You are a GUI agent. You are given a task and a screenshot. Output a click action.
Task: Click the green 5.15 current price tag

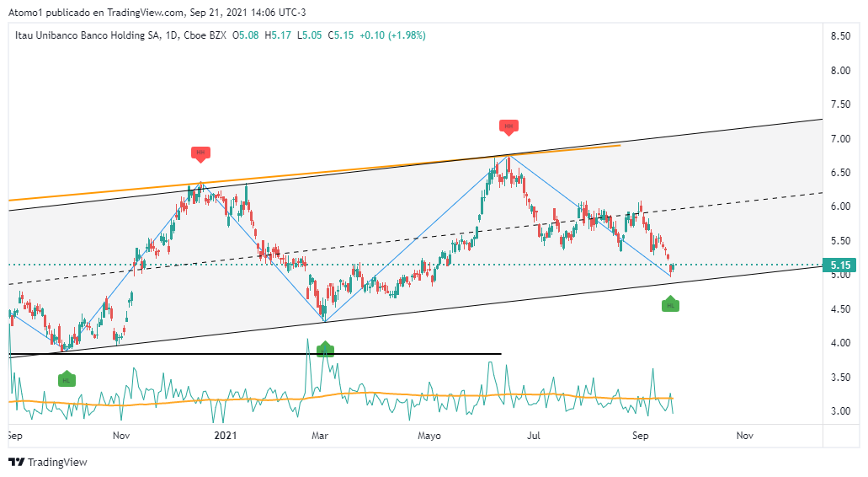pyautogui.click(x=842, y=265)
